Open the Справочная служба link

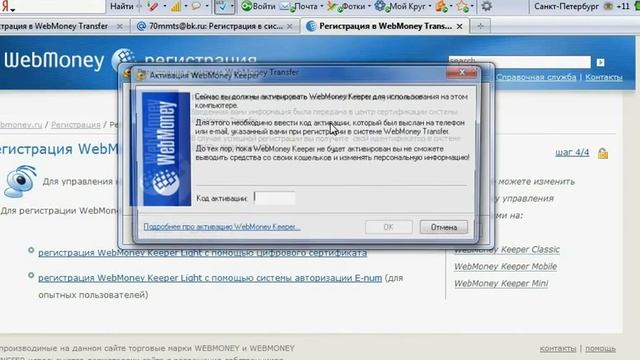(x=536, y=77)
